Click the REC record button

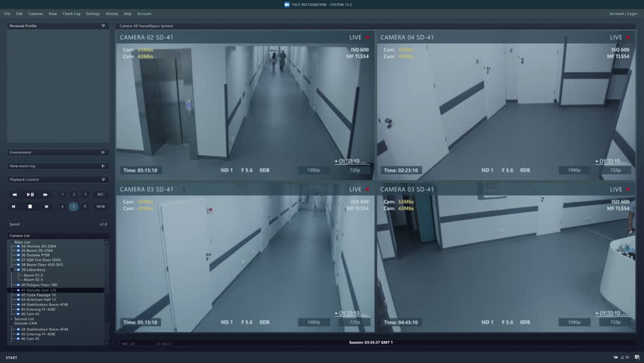(x=101, y=194)
